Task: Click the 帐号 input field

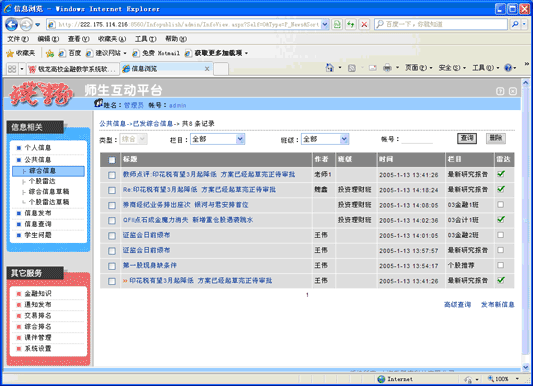Action: pyautogui.click(x=417, y=139)
